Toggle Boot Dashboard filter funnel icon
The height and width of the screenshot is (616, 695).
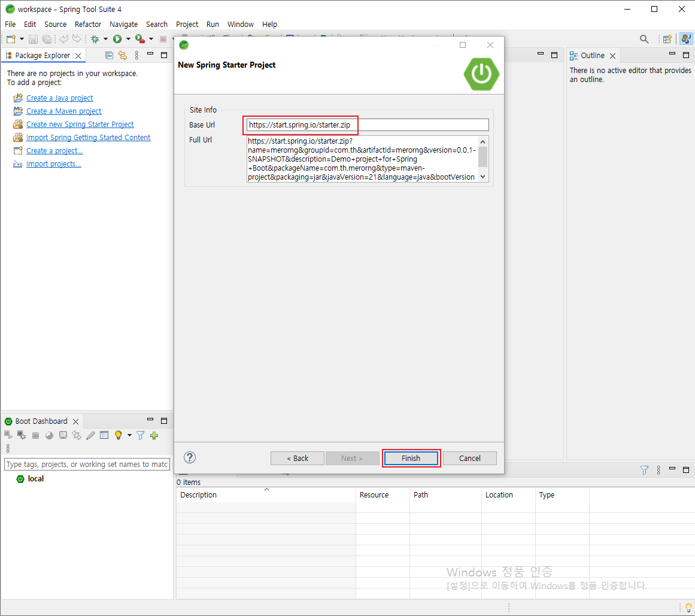pyautogui.click(x=141, y=435)
